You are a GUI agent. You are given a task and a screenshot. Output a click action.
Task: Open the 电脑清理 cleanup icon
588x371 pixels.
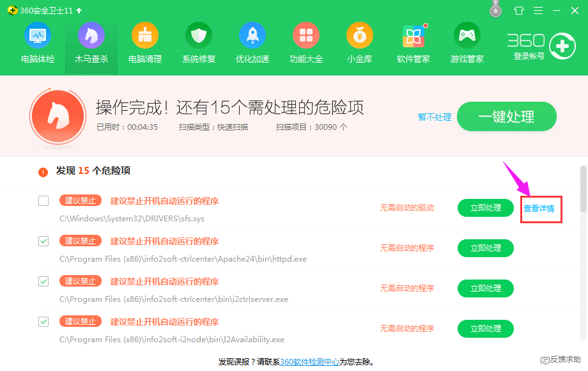tap(145, 36)
